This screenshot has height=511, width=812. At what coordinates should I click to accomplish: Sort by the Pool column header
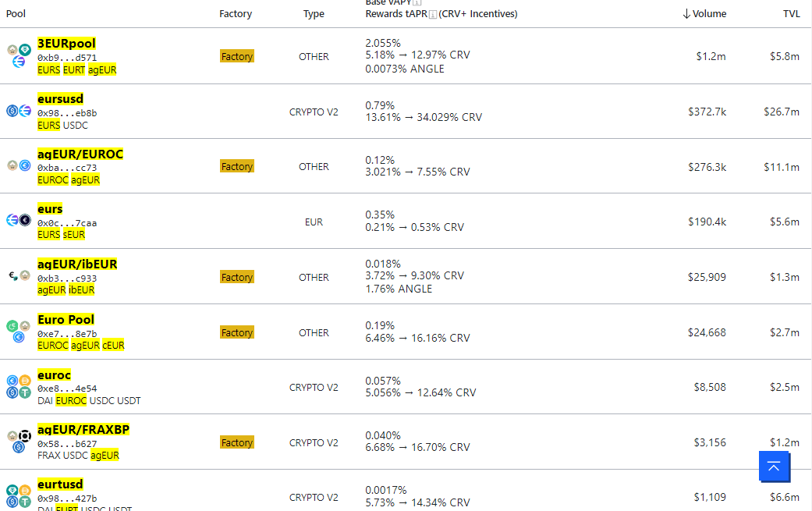pyautogui.click(x=16, y=14)
